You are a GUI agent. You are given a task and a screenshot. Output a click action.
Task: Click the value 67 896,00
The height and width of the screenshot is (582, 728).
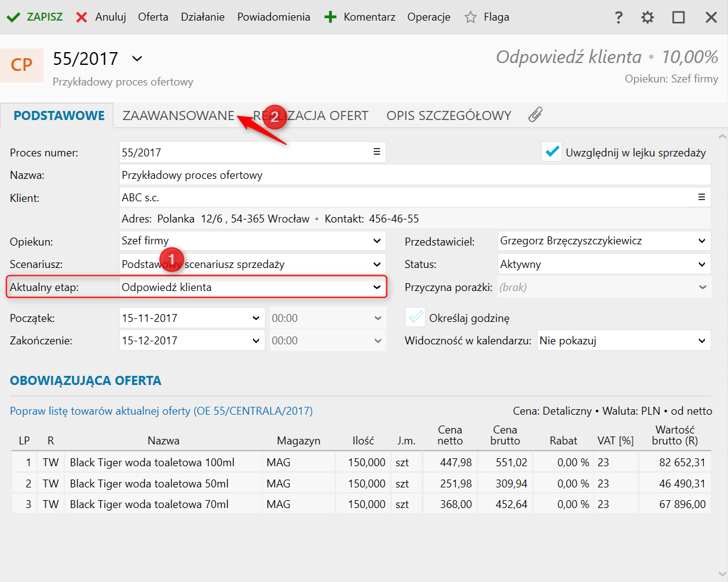click(x=682, y=504)
